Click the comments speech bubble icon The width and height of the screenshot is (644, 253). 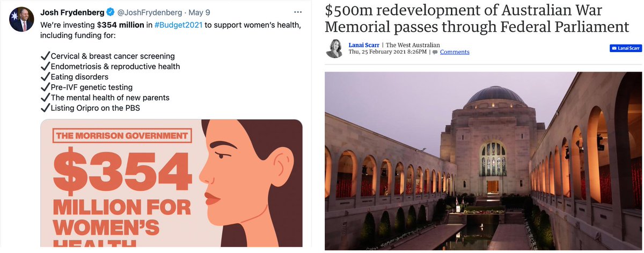tap(435, 52)
